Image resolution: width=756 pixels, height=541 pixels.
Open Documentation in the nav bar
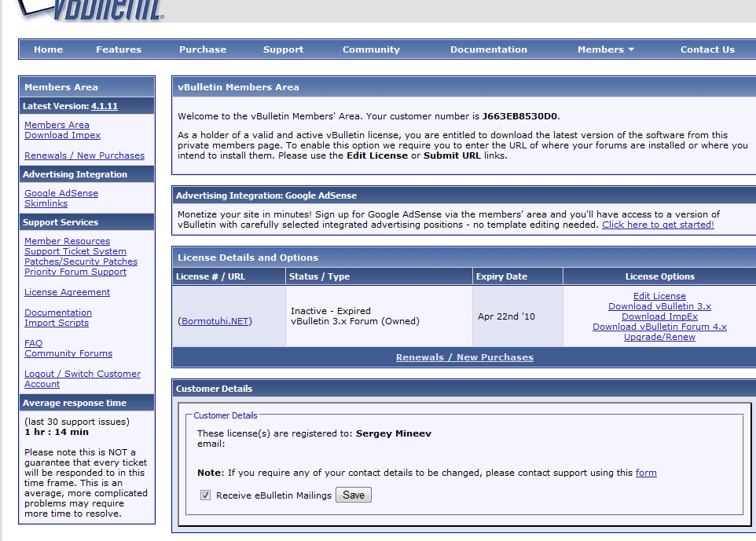tap(488, 49)
